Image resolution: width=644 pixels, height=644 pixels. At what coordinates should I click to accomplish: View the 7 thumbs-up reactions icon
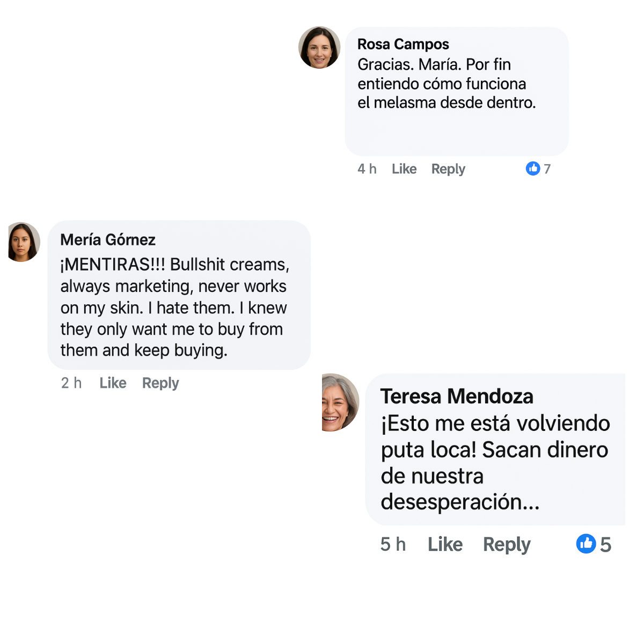pos(533,169)
